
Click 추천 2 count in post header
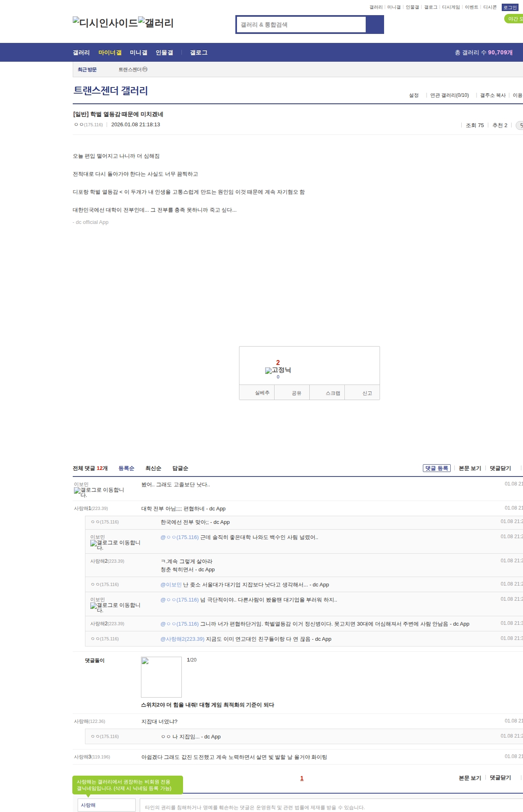pyautogui.click(x=500, y=125)
